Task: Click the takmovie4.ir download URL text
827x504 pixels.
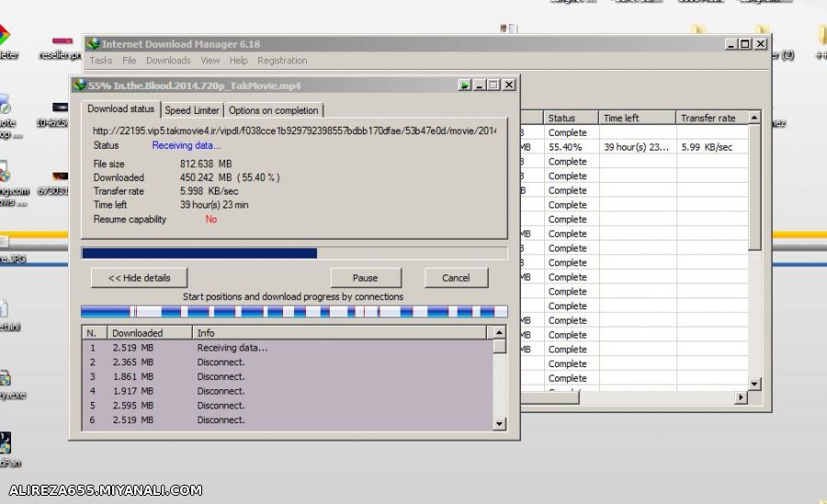Action: [294, 130]
